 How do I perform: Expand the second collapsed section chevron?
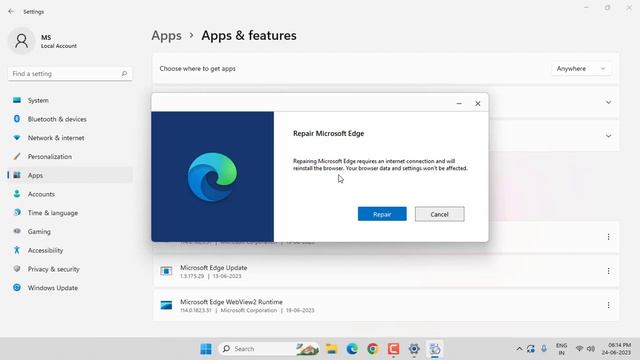608,136
